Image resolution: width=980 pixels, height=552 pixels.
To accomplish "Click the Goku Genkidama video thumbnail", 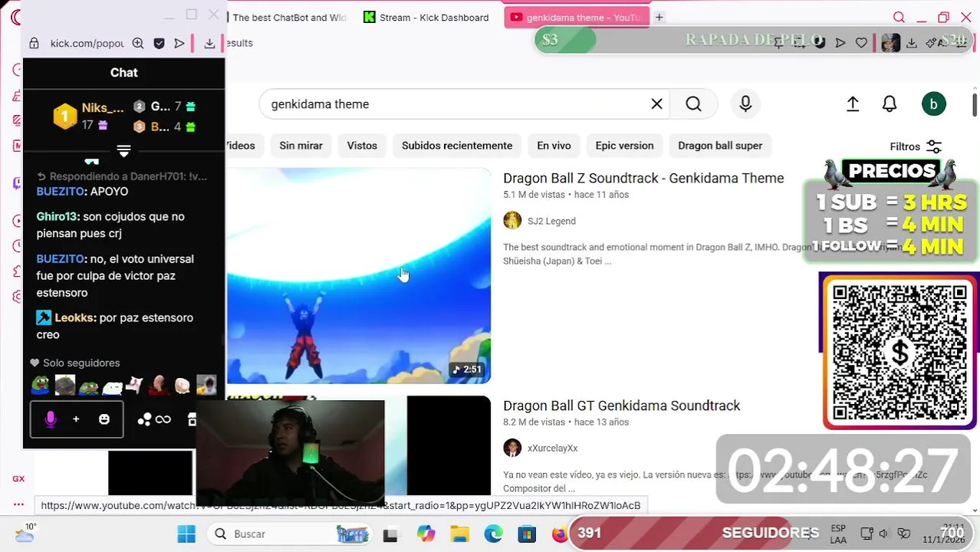I will (359, 276).
